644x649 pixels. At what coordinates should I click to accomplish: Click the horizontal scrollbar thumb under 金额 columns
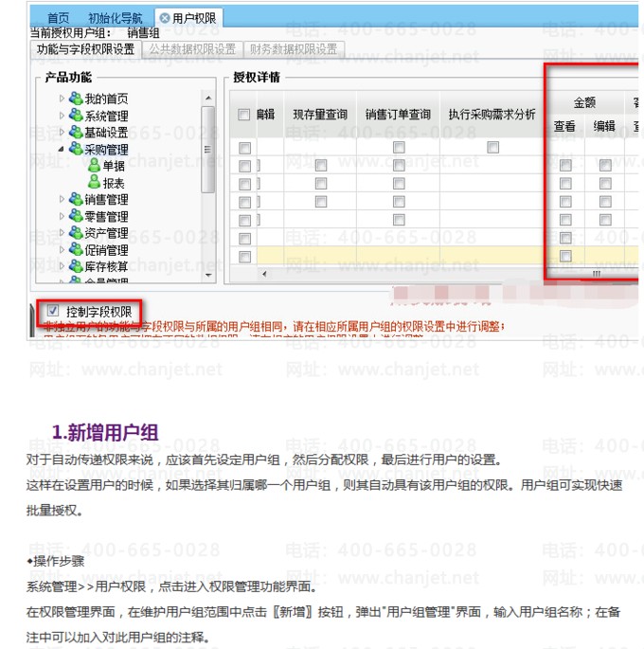pyautogui.click(x=596, y=274)
